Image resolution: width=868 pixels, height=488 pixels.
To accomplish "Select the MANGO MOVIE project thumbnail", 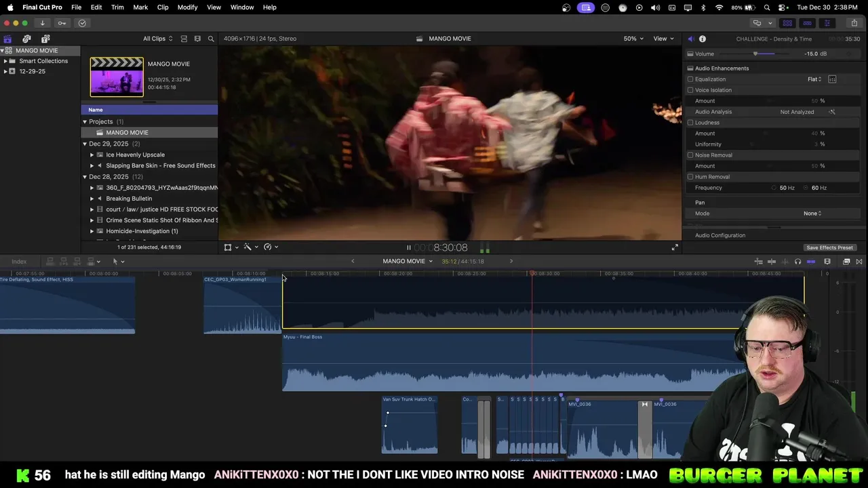I will point(117,77).
